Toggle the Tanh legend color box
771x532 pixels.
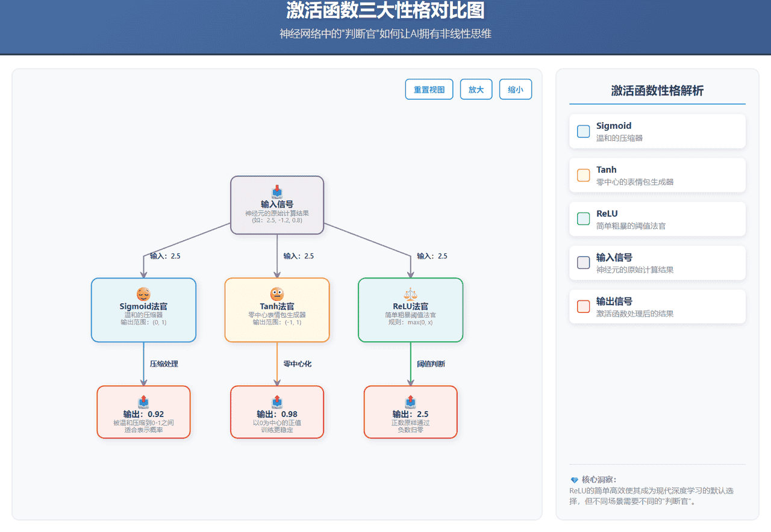tap(582, 175)
